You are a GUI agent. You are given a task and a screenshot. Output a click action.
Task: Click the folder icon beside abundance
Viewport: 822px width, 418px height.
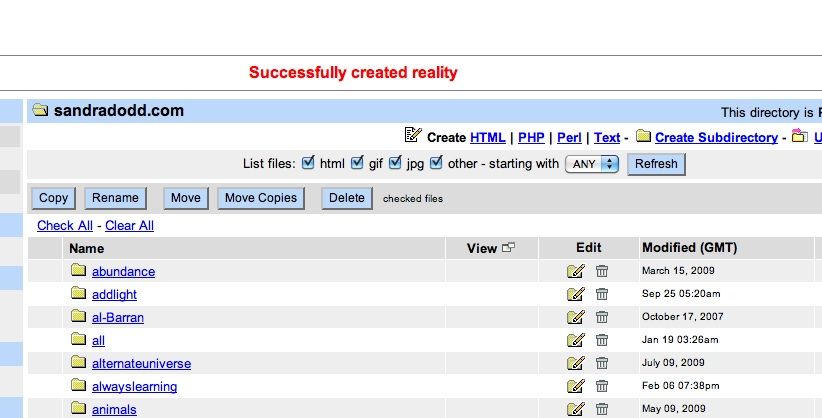pyautogui.click(x=79, y=270)
